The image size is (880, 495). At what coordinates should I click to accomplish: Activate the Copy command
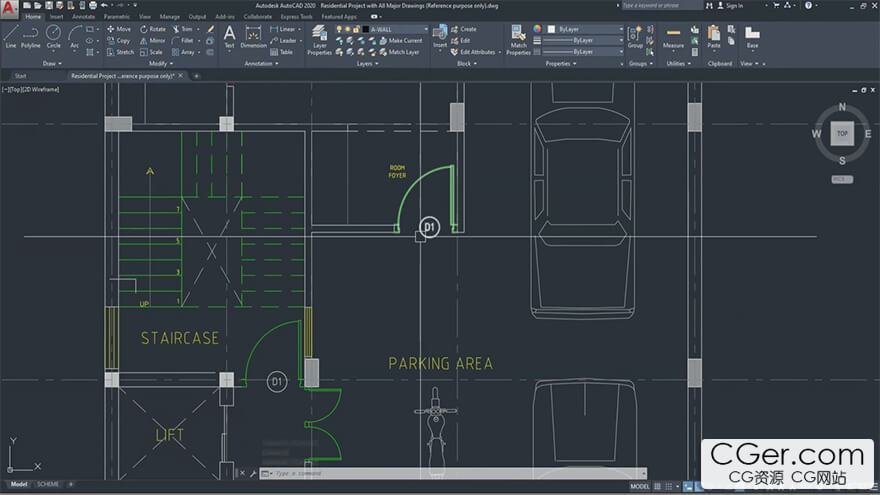click(x=118, y=40)
